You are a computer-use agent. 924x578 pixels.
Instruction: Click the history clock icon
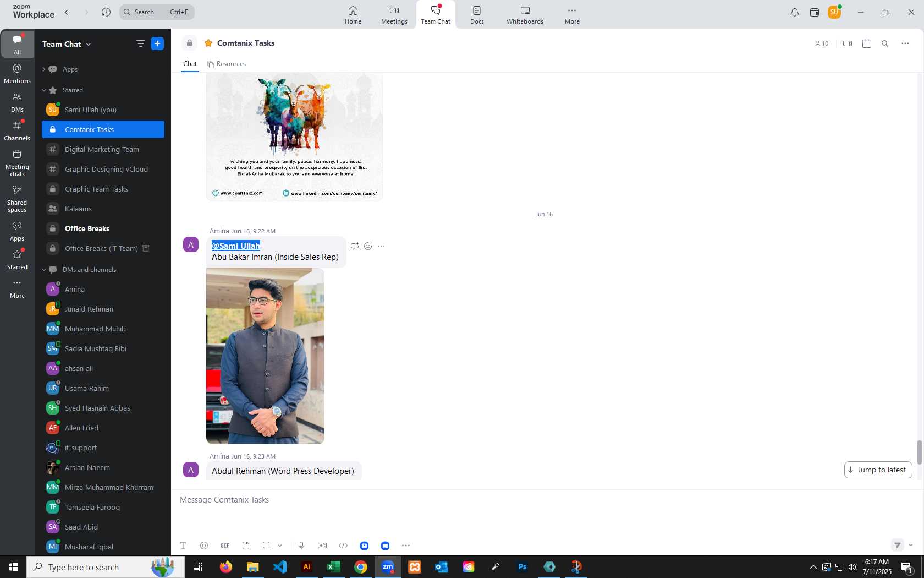[106, 12]
